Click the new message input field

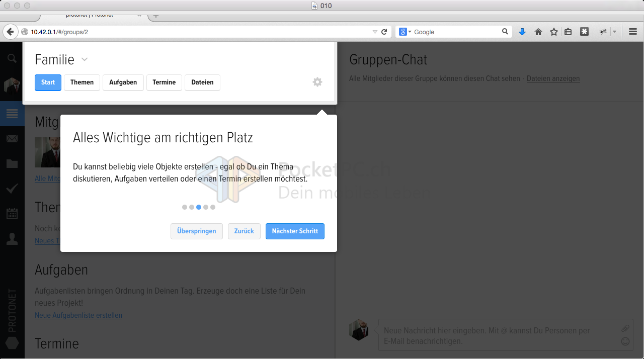pyautogui.click(x=498, y=336)
